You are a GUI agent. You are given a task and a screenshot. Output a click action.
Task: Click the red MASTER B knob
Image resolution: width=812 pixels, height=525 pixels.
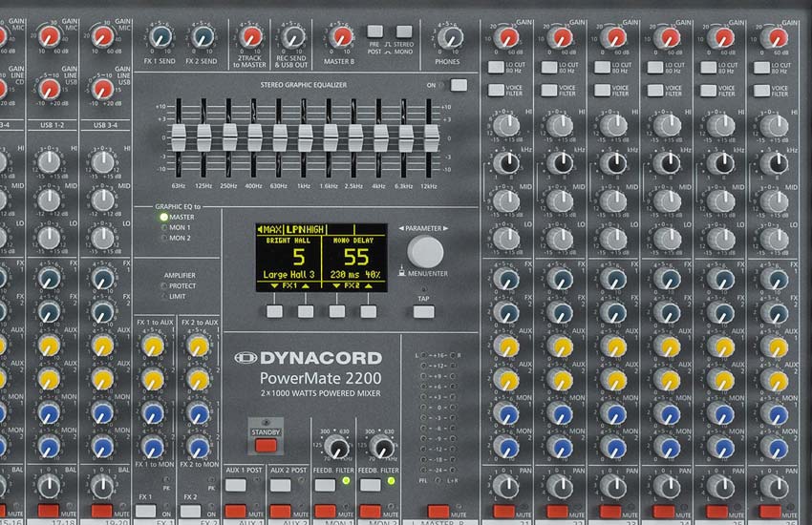click(338, 36)
